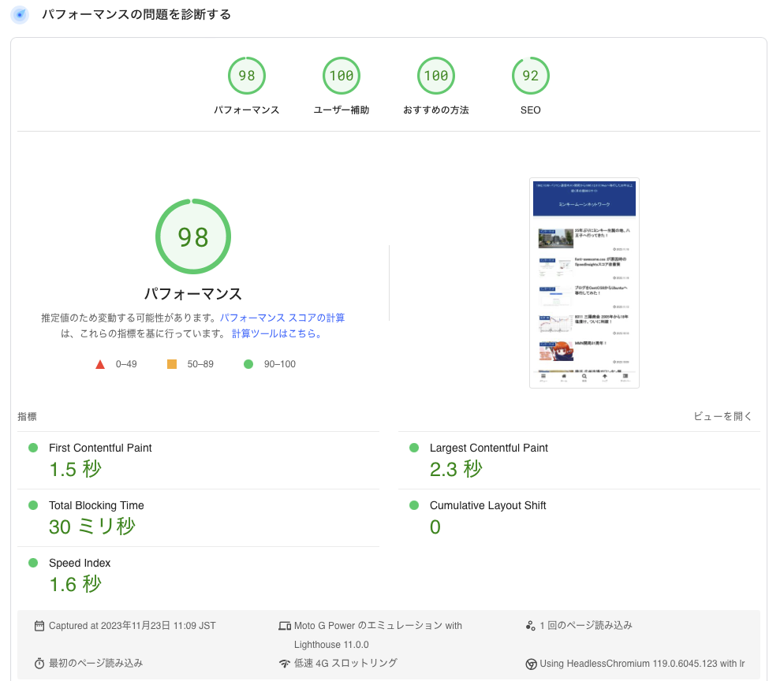Select the Largest Contentful Paint metric
This screenshot has width=784, height=681.
click(488, 448)
